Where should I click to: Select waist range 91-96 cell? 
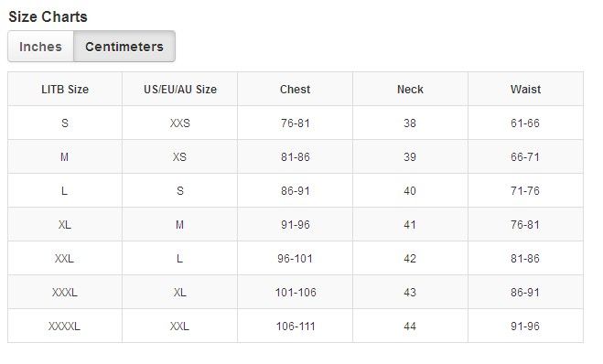click(x=526, y=326)
